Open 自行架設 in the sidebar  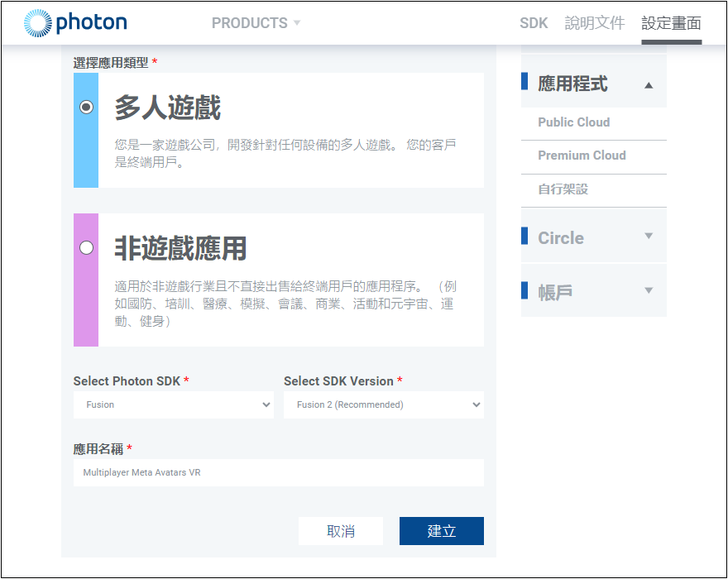563,189
